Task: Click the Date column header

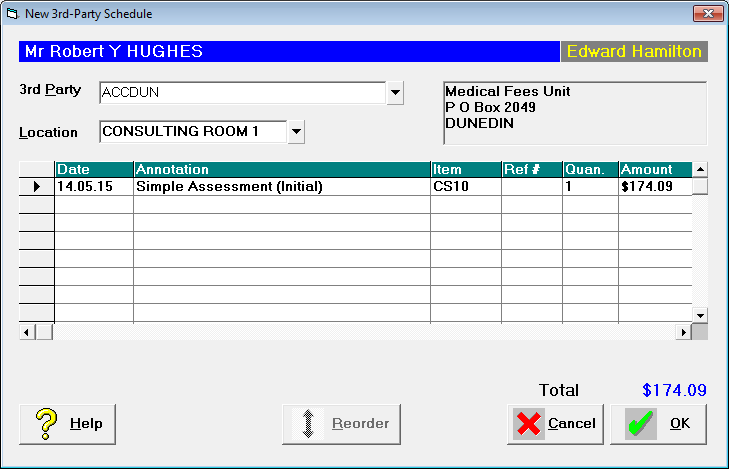Action: pyautogui.click(x=94, y=169)
